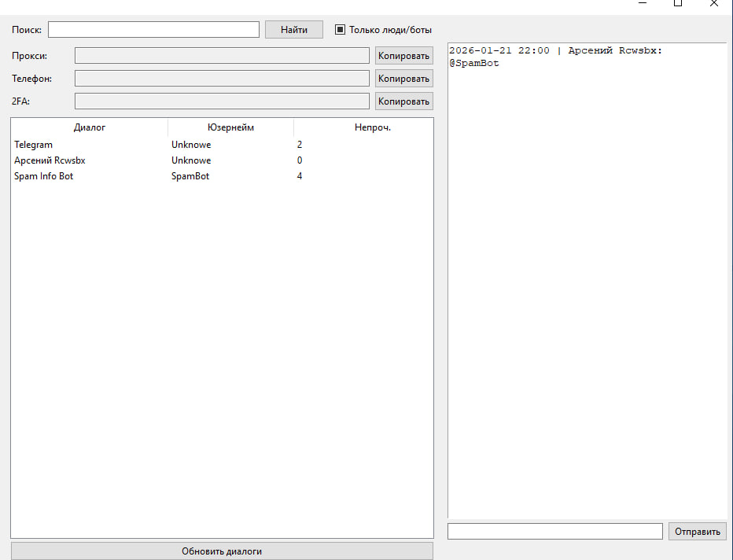This screenshot has width=733, height=560.
Task: Open the Арсений Rcwsbx dialog
Action: pos(50,160)
